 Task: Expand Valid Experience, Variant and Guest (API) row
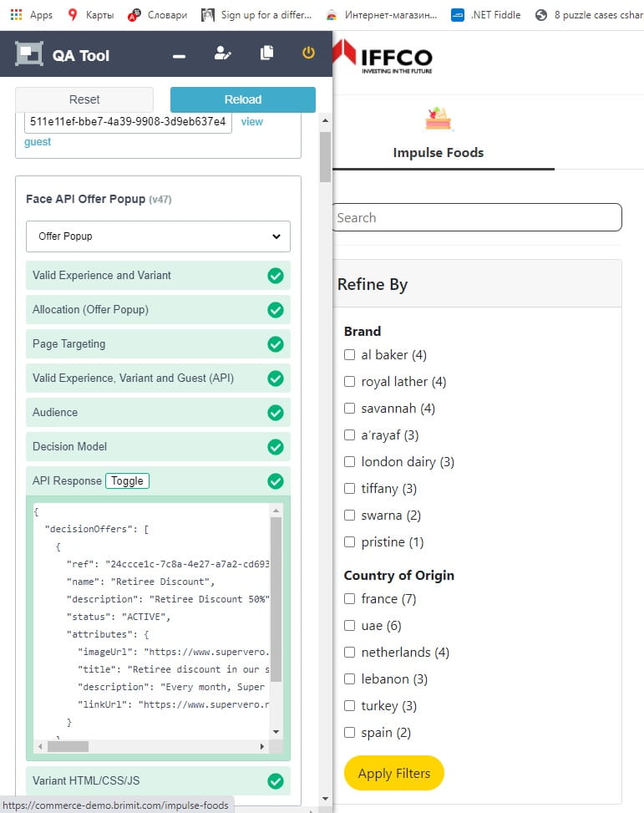tap(158, 378)
